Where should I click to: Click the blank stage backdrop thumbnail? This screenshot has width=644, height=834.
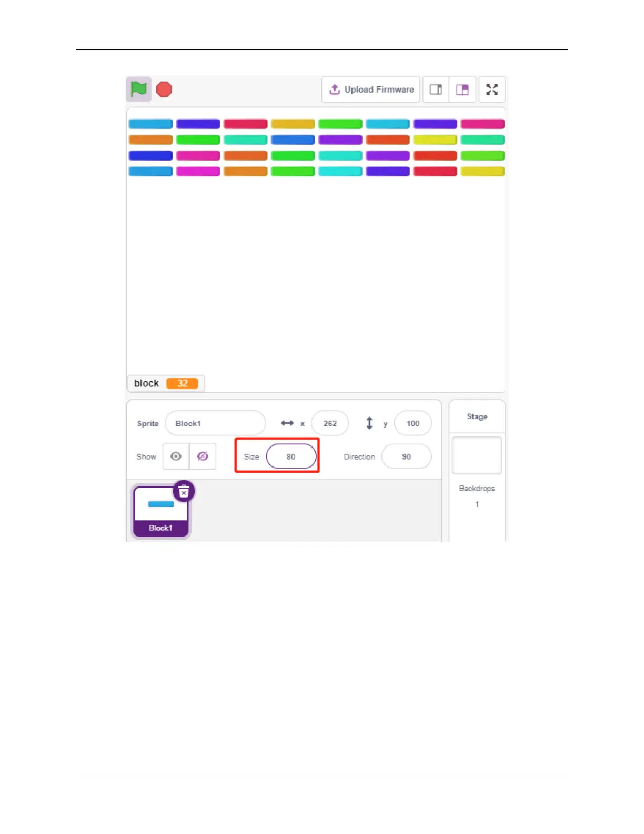click(x=477, y=455)
